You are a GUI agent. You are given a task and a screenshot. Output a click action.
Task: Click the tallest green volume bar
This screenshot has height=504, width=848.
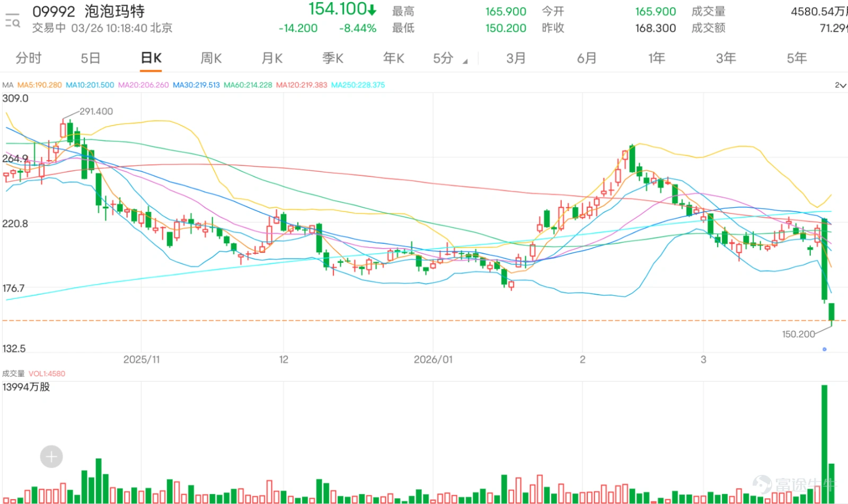[824, 444]
